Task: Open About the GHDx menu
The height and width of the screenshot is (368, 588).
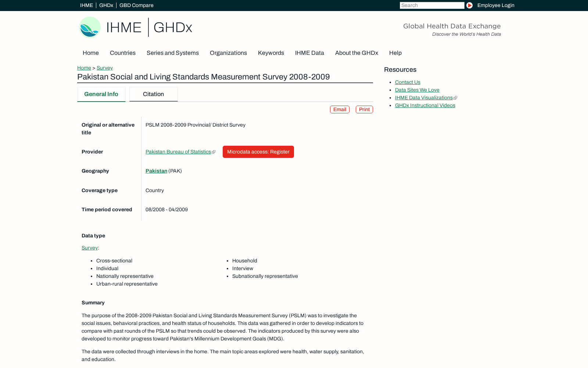Action: click(356, 53)
